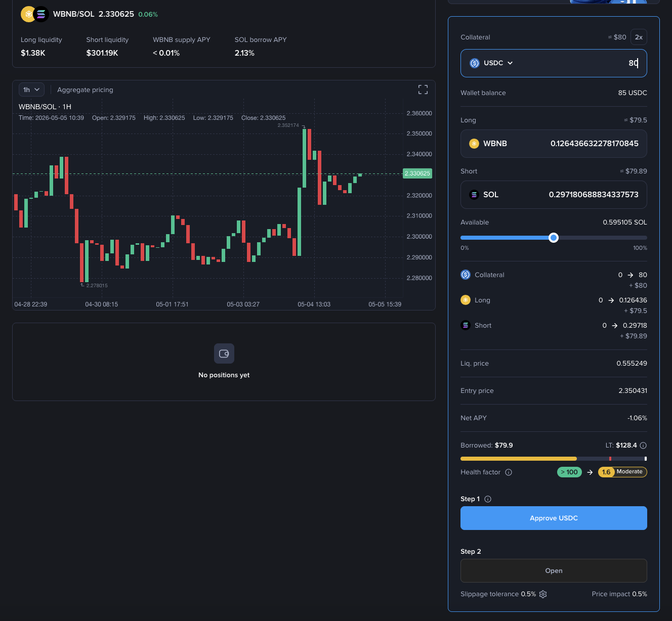Viewport: 672px width, 621px height.
Task: Click the SOL token icon in Short field
Action: 474,195
